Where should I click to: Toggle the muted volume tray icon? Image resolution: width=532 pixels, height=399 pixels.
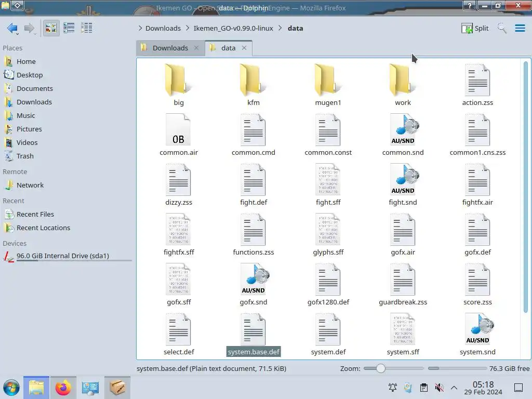[439, 388]
